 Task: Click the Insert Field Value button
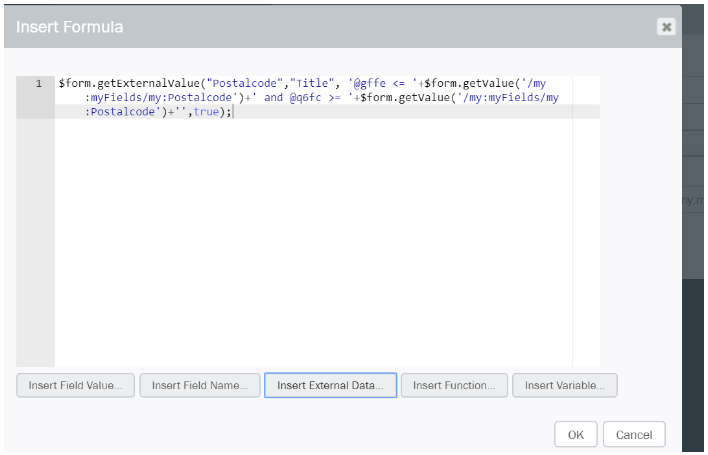pyautogui.click(x=75, y=385)
